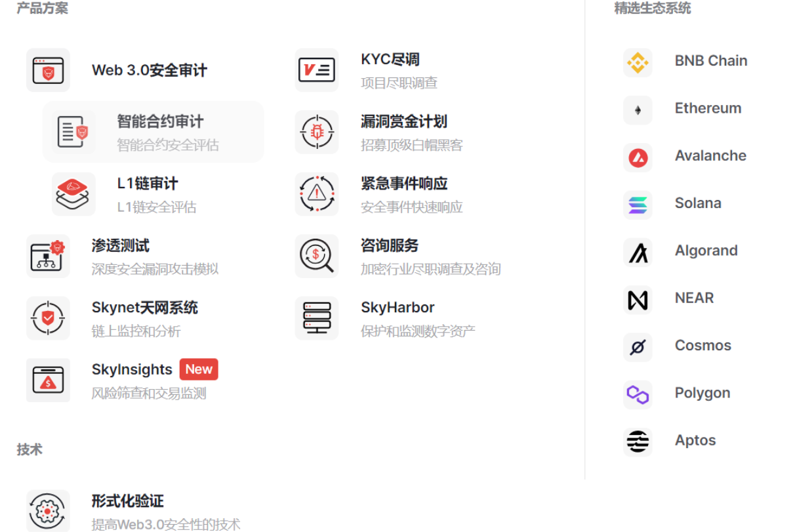
Task: Select the 智能合约审计 menu item
Action: (153, 132)
